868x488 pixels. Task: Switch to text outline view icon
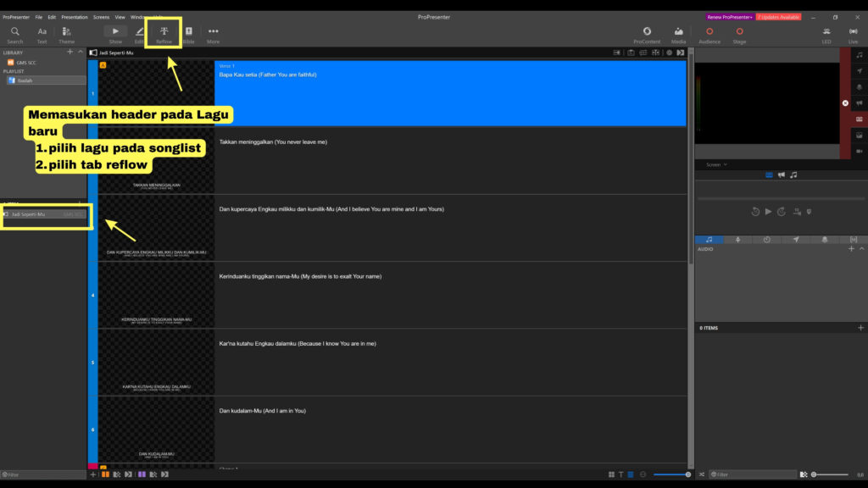click(x=620, y=474)
